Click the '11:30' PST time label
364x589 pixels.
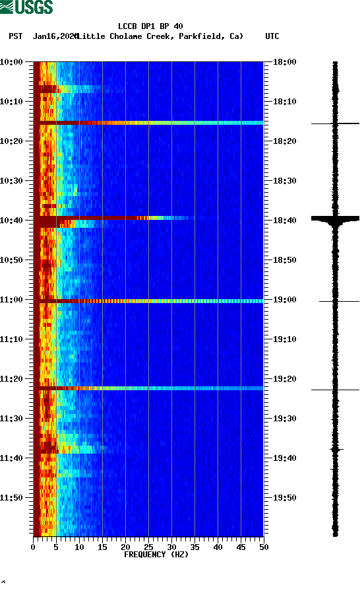(x=12, y=419)
